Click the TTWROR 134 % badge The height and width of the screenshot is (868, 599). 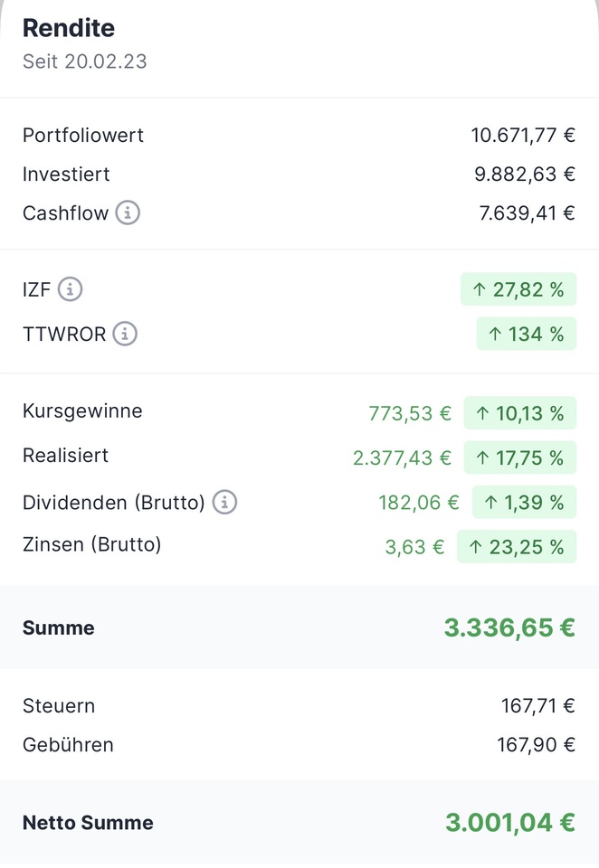point(527,335)
